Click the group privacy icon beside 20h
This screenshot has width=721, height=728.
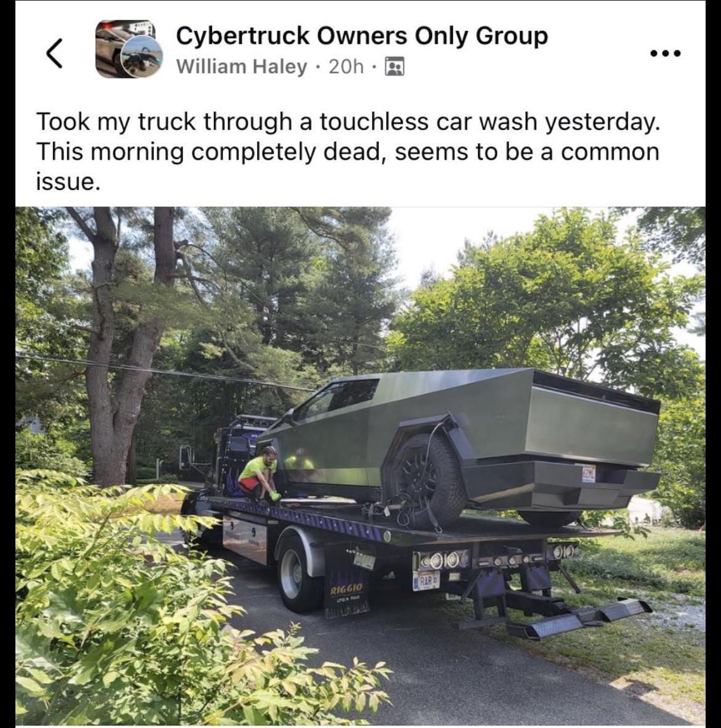(x=394, y=67)
